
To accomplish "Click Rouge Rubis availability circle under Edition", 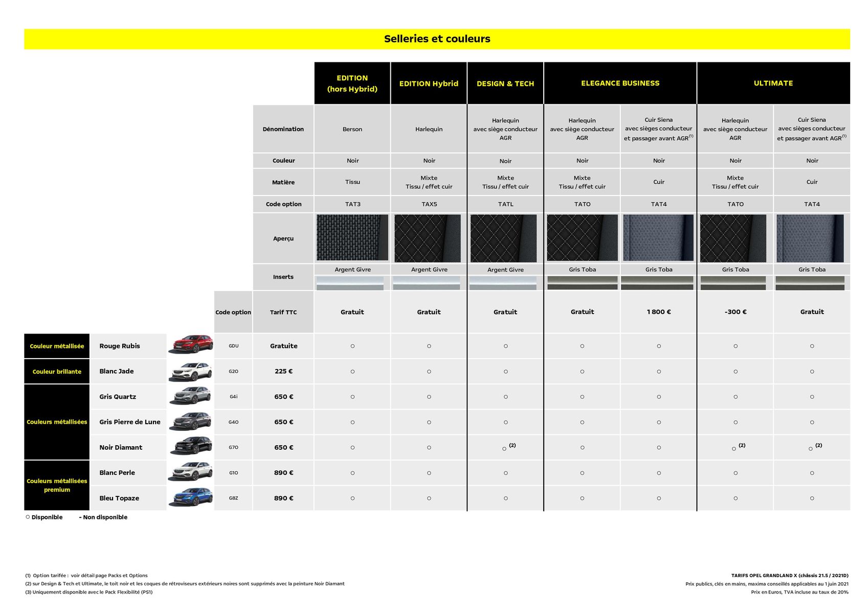I will (352, 346).
